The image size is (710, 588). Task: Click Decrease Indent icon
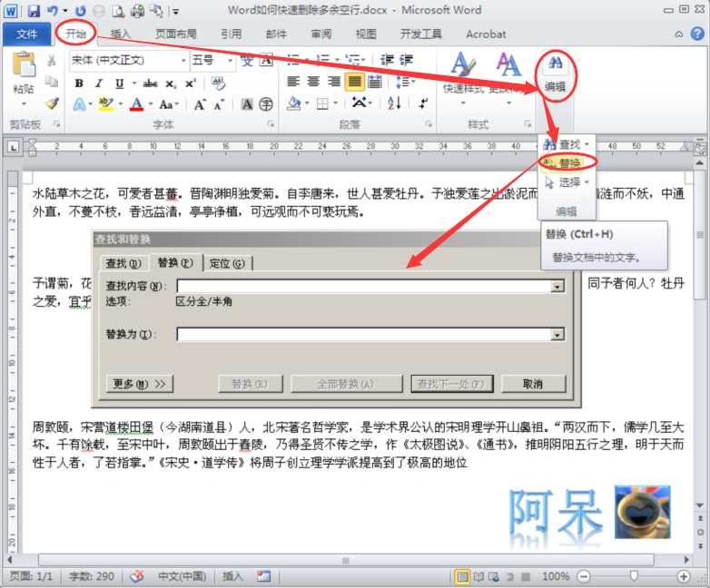387,60
